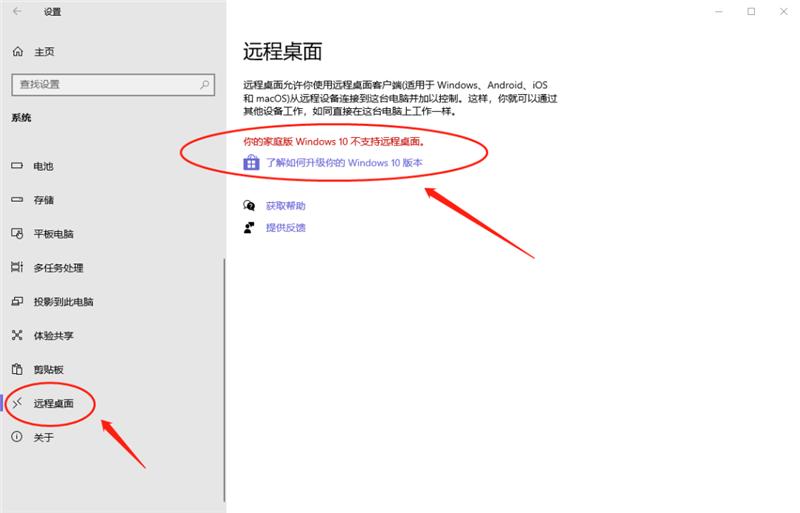Click the 体验共享 sharing icon
800x513 pixels.
(x=17, y=335)
